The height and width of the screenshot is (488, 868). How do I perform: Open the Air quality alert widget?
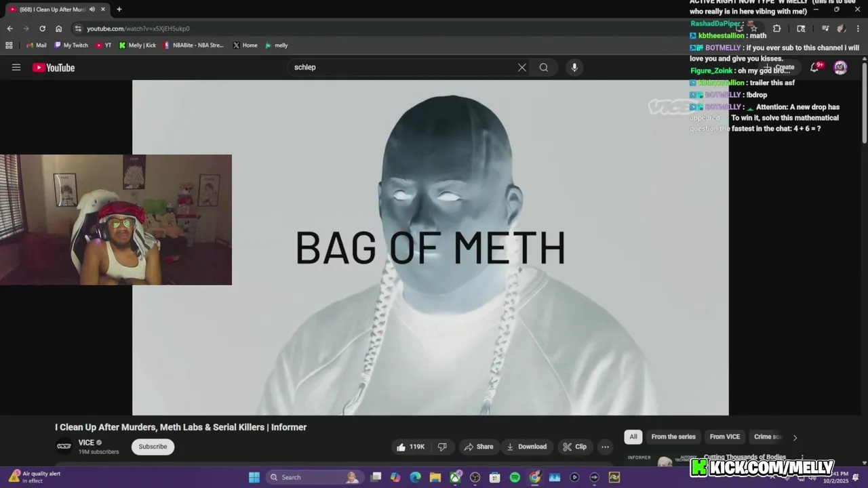click(x=34, y=477)
